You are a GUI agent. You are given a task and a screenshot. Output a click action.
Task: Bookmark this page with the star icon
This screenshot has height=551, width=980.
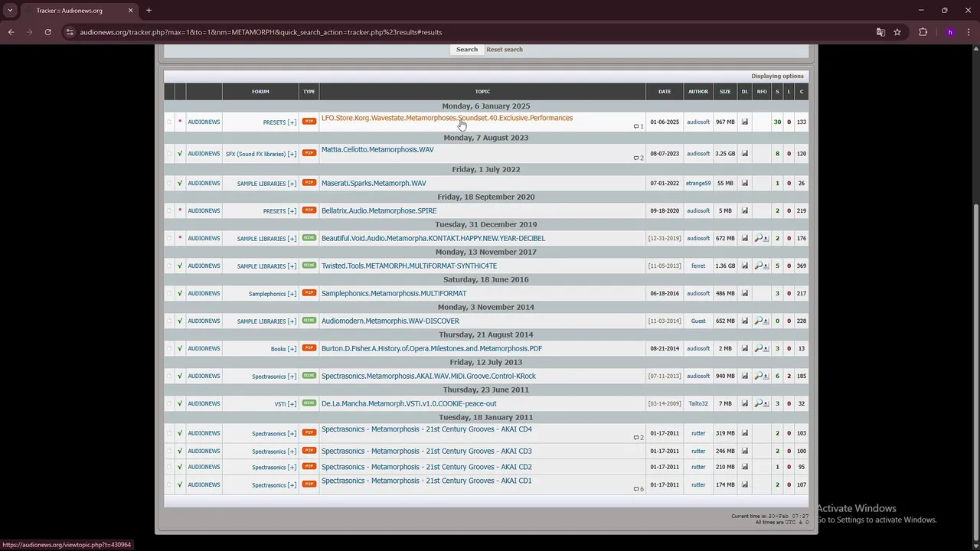(897, 32)
